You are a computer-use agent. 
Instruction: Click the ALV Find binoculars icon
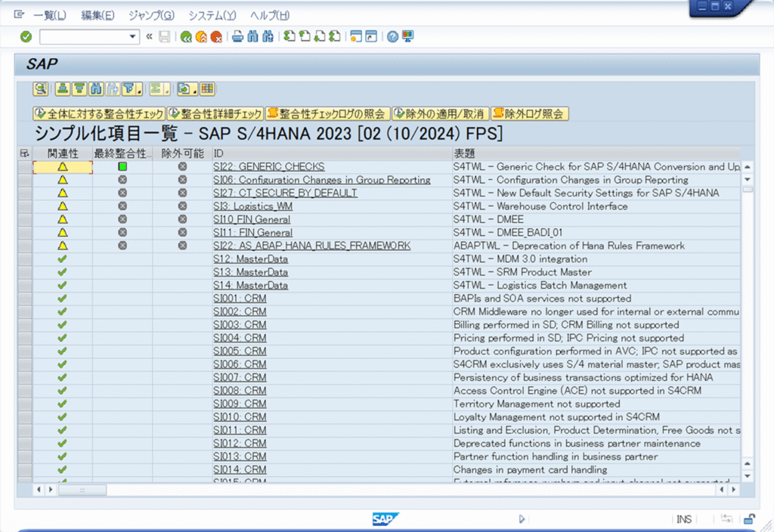coord(96,89)
